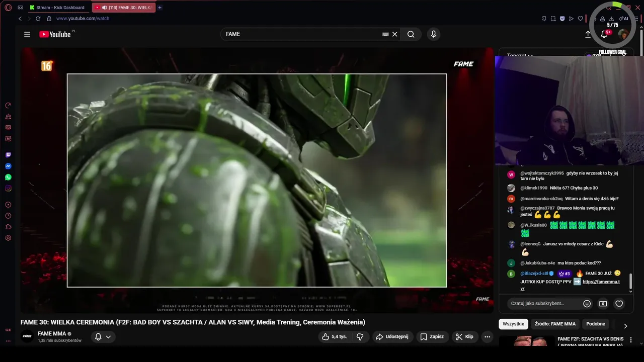Open Messenger in the Opera sidebar
This screenshot has height=362, width=644.
tap(8, 166)
